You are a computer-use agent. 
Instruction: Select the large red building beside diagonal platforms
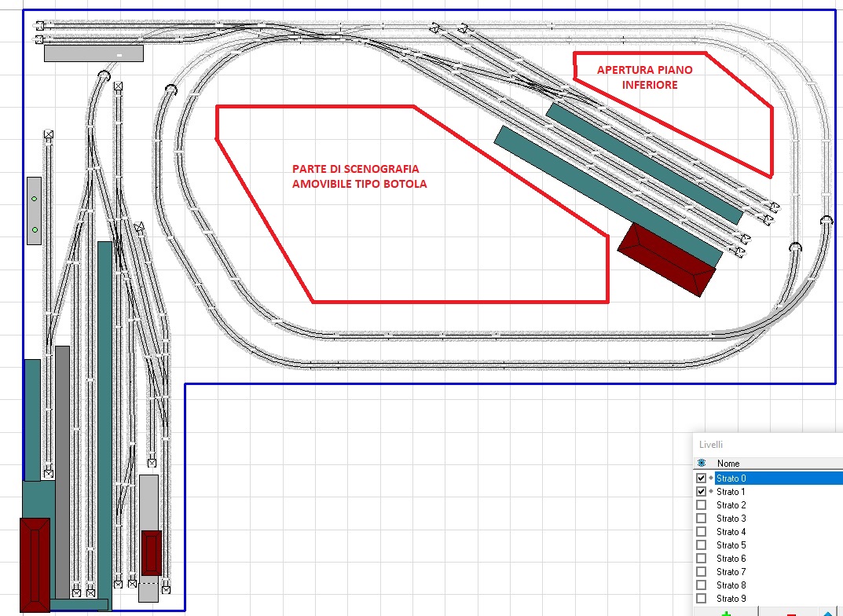[667, 258]
